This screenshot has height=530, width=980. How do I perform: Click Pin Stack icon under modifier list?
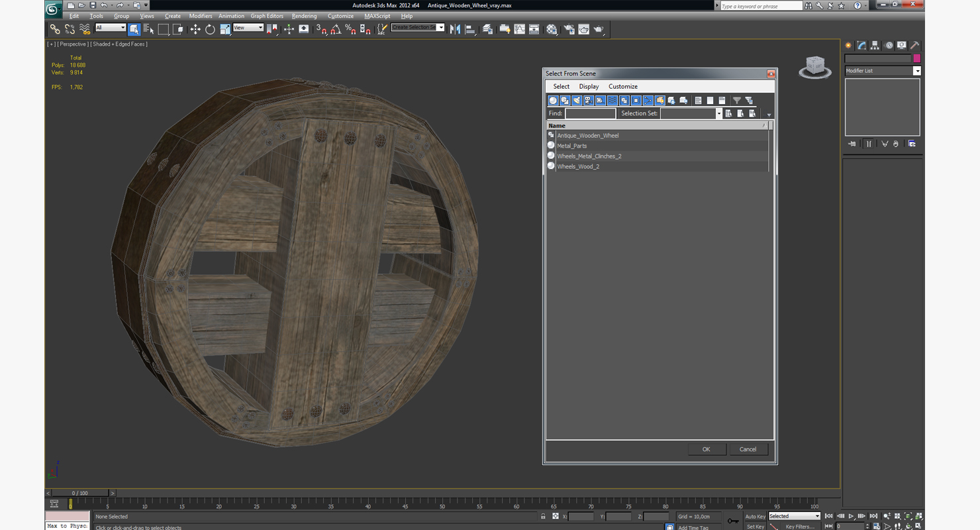click(852, 144)
